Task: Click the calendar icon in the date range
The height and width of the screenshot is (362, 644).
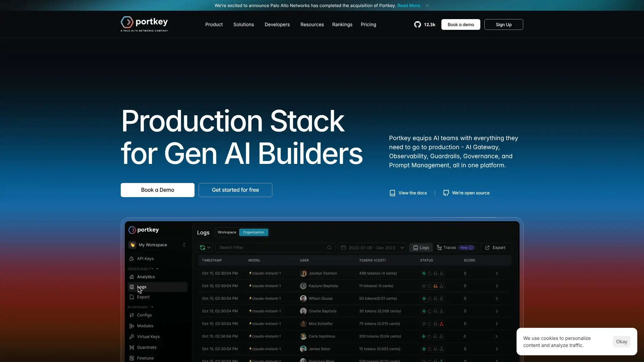Action: pyautogui.click(x=343, y=248)
